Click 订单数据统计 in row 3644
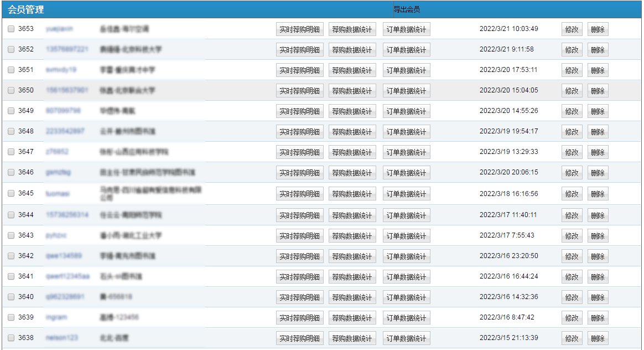This screenshot has height=350, width=644. click(x=406, y=215)
